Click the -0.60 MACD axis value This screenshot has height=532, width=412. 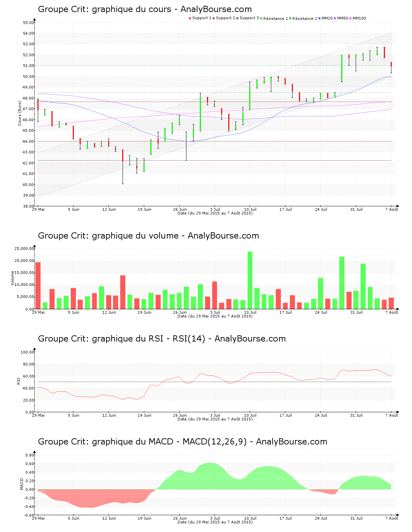click(29, 515)
